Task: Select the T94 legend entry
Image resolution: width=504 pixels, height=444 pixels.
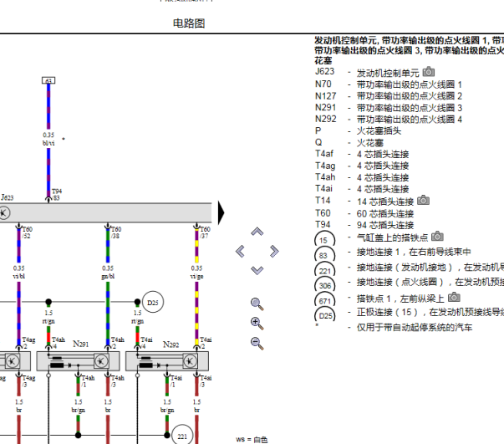Action: pyautogui.click(x=364, y=225)
